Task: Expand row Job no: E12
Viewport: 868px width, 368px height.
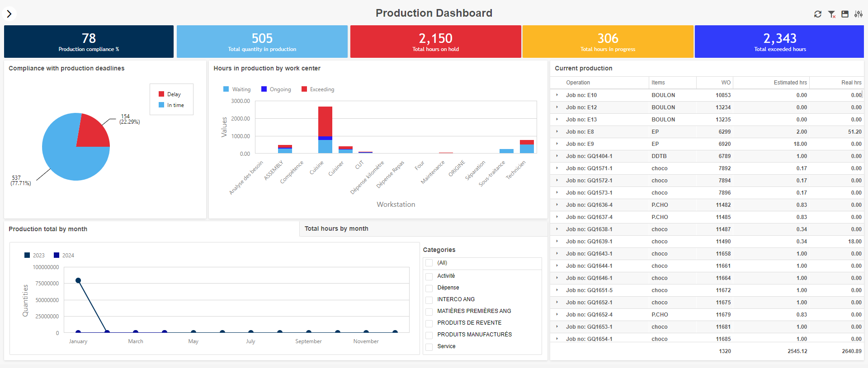Action: pos(557,107)
